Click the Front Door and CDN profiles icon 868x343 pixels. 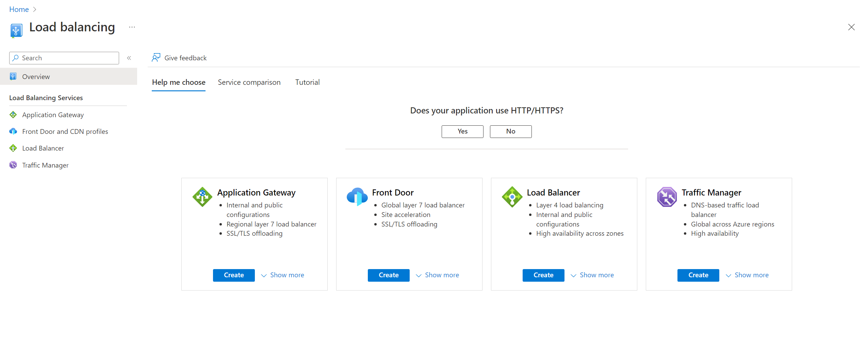click(13, 131)
